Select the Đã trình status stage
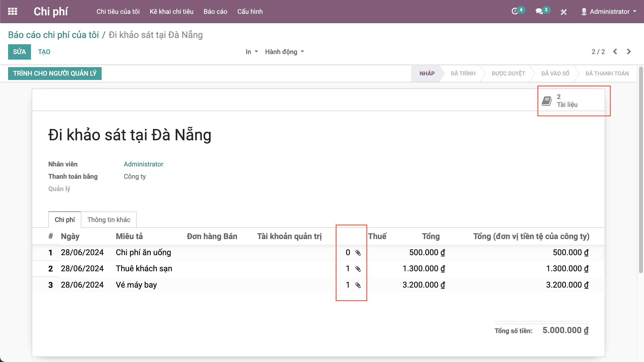This screenshot has width=644, height=362. pos(463,73)
